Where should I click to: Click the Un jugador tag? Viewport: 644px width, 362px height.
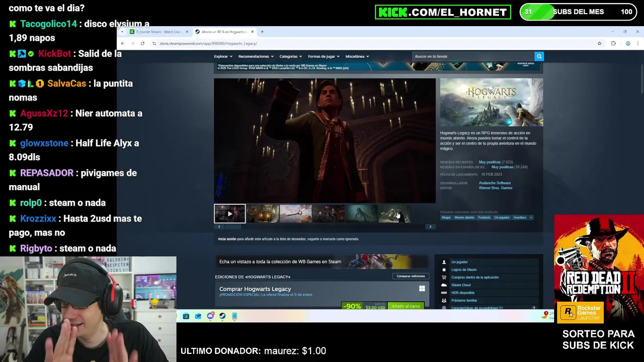pyautogui.click(x=502, y=218)
